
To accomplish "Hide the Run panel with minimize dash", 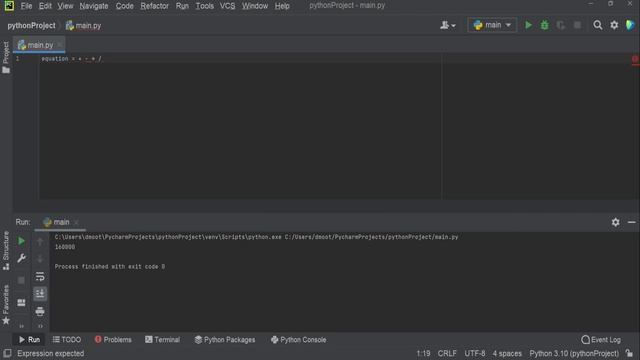I will [631, 222].
